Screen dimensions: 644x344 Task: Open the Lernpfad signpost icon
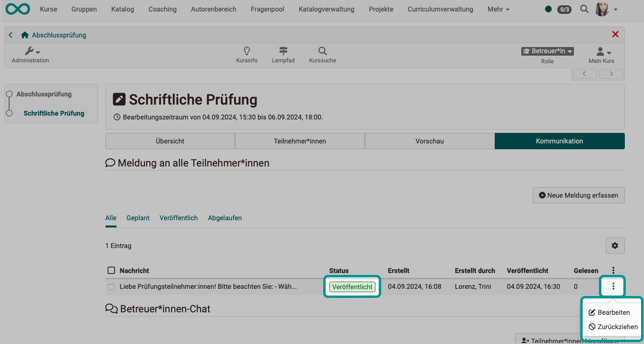tap(283, 51)
